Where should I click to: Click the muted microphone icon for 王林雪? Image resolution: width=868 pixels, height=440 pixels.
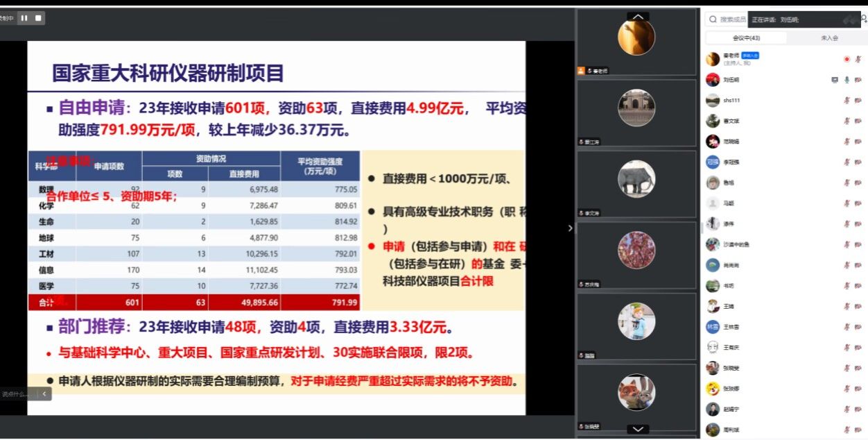pos(847,327)
